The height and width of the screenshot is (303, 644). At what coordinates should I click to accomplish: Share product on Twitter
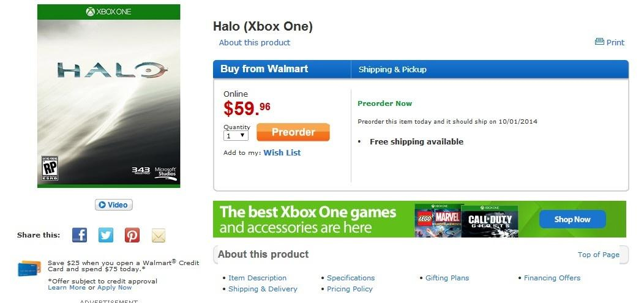(x=106, y=235)
